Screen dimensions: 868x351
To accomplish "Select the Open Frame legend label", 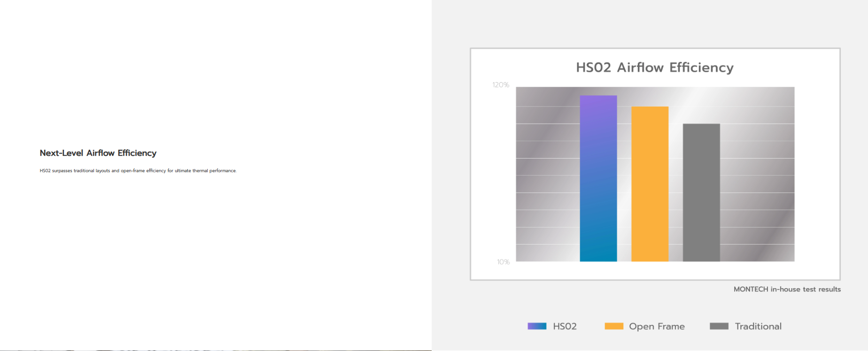I will tap(657, 326).
